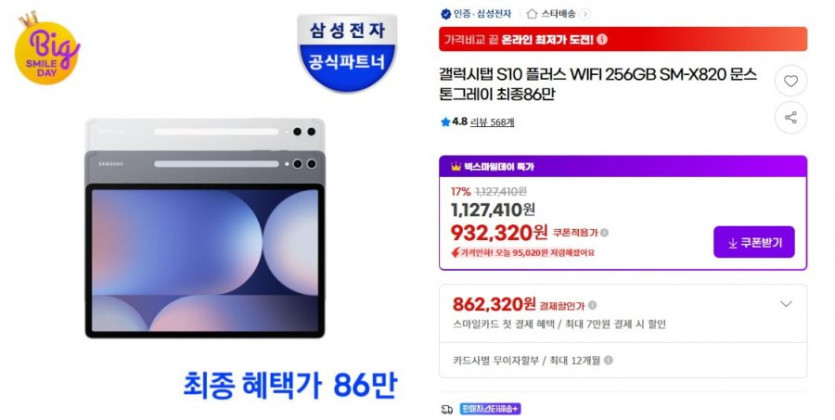This screenshot has height=420, width=835.
Task: Expand the 862,320원 payment discount section
Action: [x=786, y=304]
